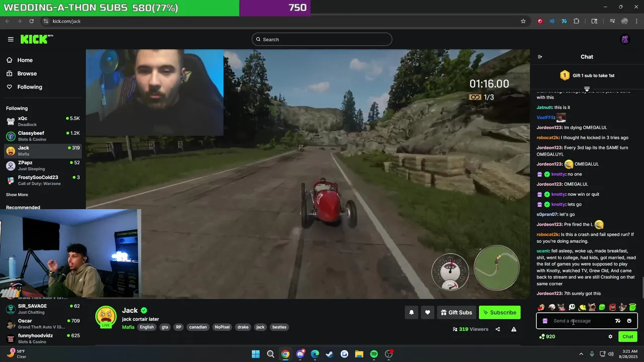Insert the screaming cat emote

[x=592, y=307]
